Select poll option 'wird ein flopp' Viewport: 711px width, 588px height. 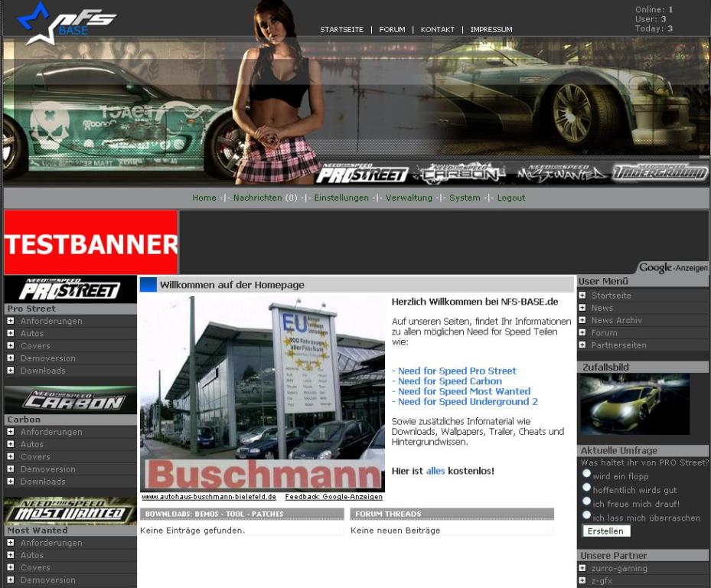586,473
